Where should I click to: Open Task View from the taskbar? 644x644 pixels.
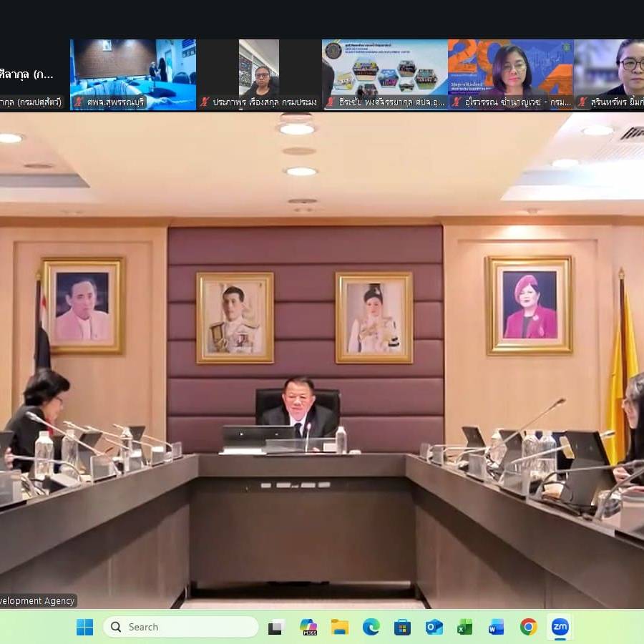pos(275,627)
